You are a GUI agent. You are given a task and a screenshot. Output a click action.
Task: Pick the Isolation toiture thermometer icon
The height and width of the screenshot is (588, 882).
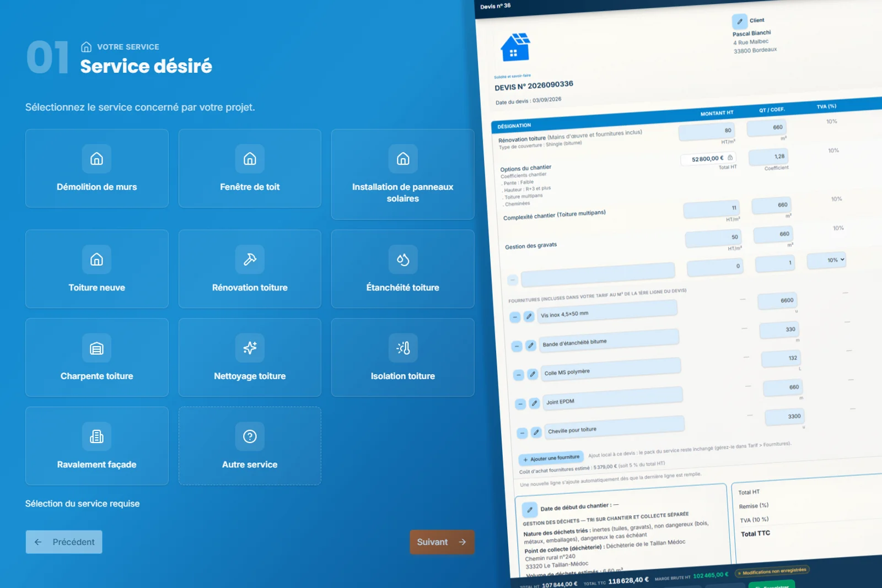pos(403,348)
